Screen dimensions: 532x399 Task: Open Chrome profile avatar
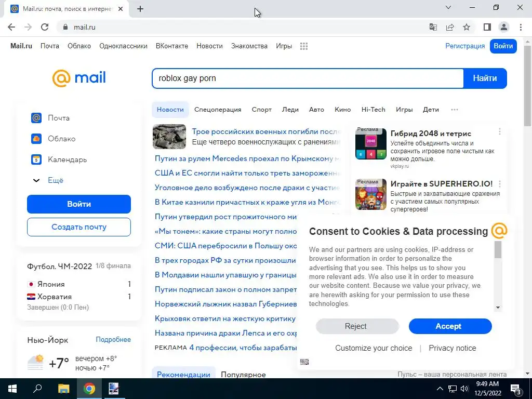point(504,27)
